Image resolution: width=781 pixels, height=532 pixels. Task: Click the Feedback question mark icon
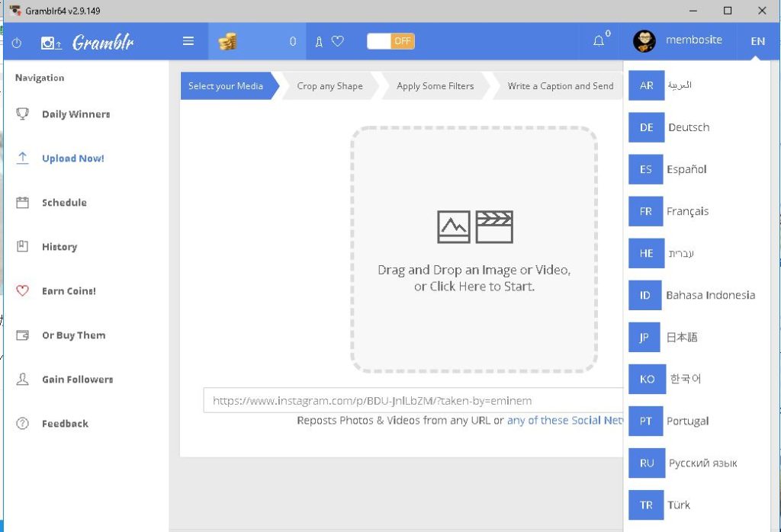pyautogui.click(x=22, y=424)
